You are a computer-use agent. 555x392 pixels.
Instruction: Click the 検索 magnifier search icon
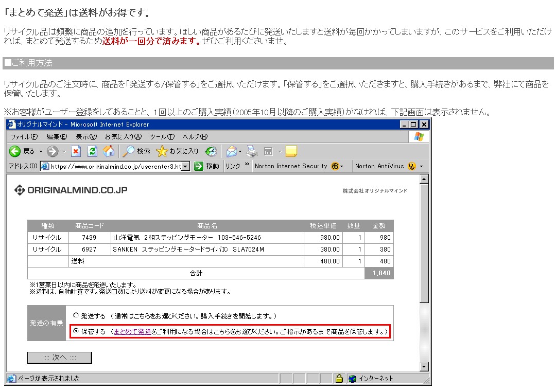128,151
